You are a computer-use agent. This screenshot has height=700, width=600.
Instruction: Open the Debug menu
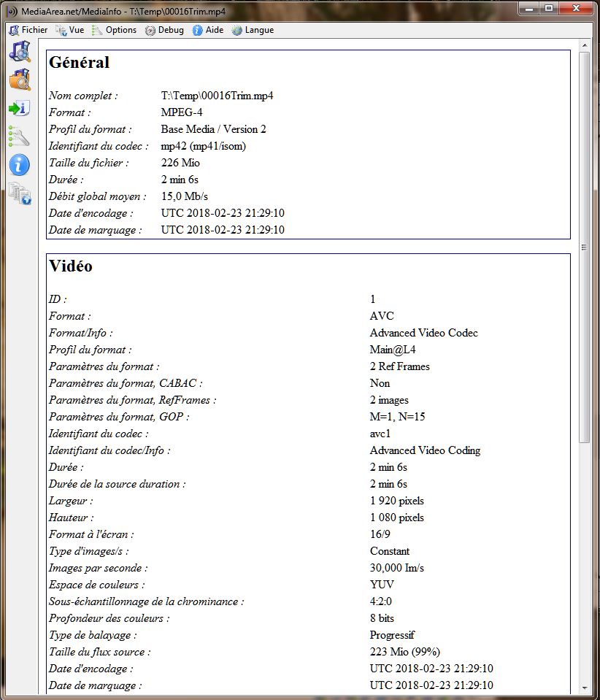[x=164, y=30]
